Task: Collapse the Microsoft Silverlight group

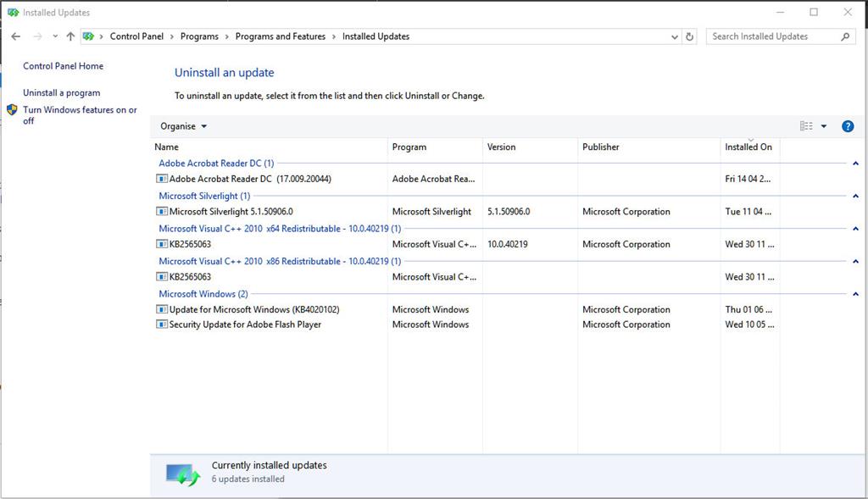Action: click(x=855, y=196)
